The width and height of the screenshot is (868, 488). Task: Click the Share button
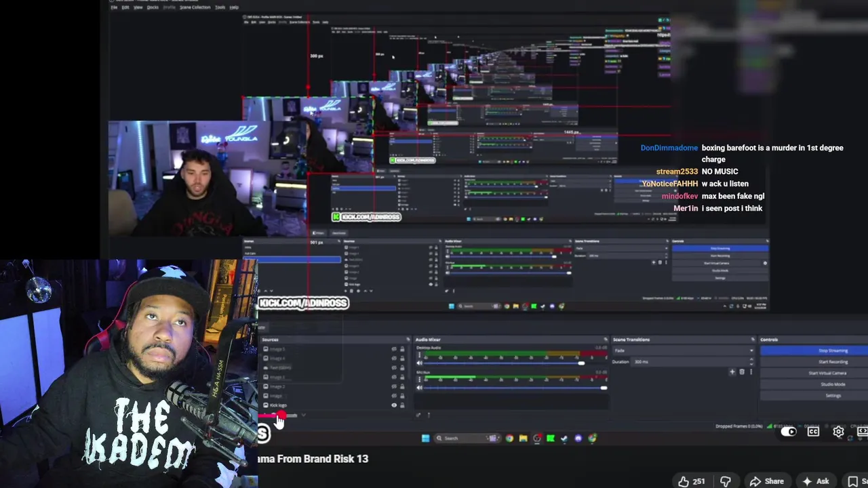pyautogui.click(x=767, y=481)
